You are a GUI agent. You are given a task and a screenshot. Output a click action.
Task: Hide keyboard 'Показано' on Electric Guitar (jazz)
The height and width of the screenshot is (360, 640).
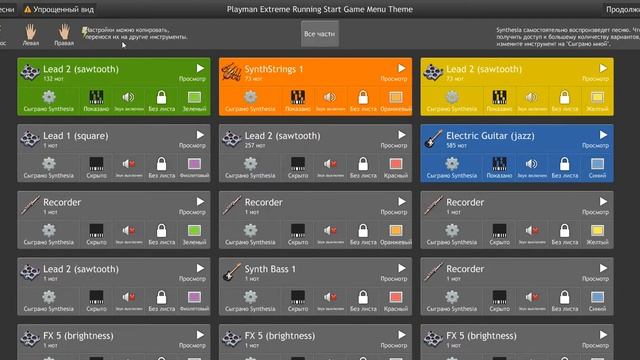tap(500, 164)
